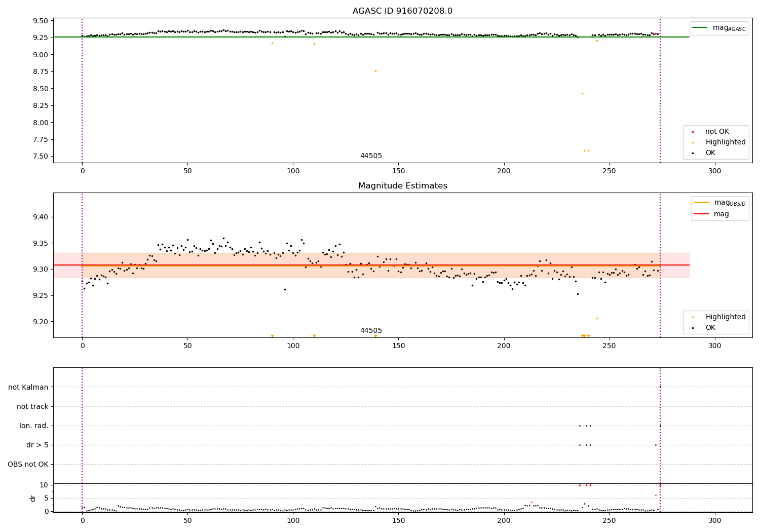Click the orange highlighted point at magnitude 8.75
Screen dimensions: 760x532
pos(375,71)
